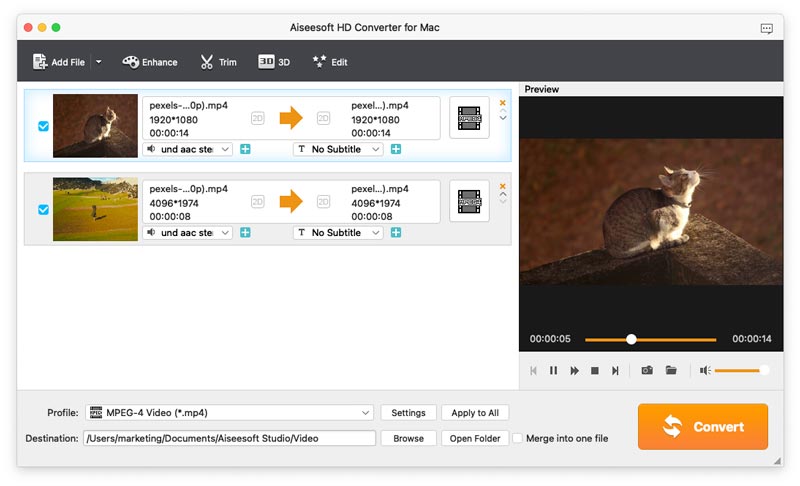Screen dimensions: 800x486
Task: Click the Apply to All button
Action: click(475, 413)
